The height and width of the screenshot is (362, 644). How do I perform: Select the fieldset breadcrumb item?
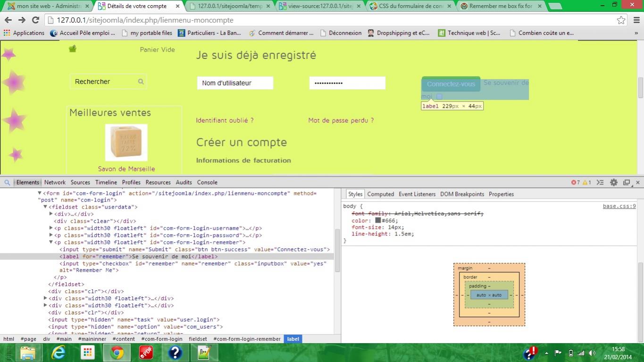(x=198, y=339)
